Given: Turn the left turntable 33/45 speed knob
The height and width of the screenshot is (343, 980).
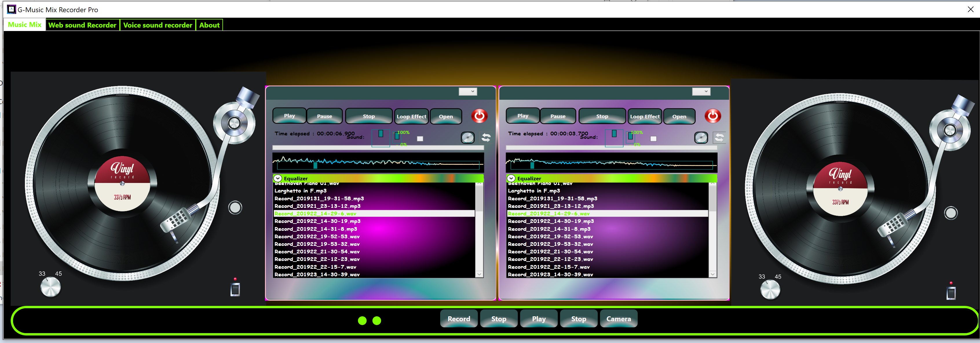Looking at the screenshot, I should coord(51,287).
